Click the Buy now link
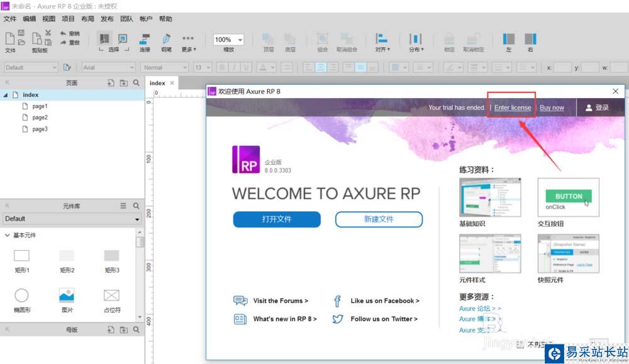Viewport: 629px width, 364px height. pyautogui.click(x=552, y=108)
